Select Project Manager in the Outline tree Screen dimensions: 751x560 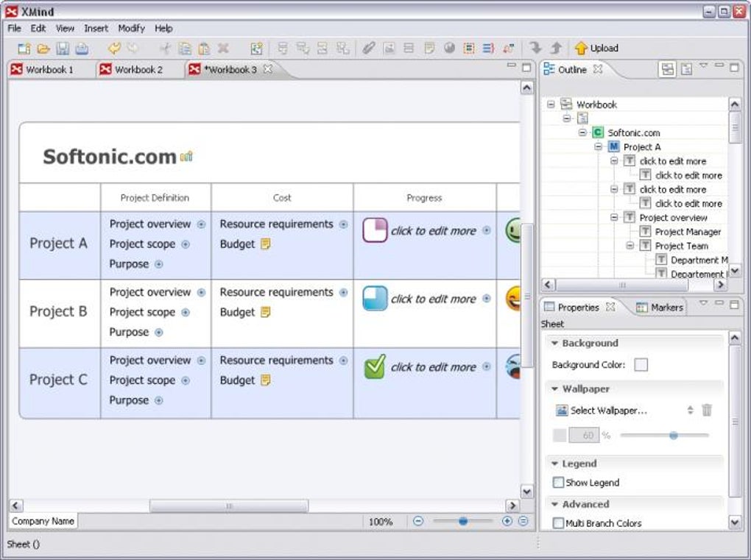(x=688, y=232)
